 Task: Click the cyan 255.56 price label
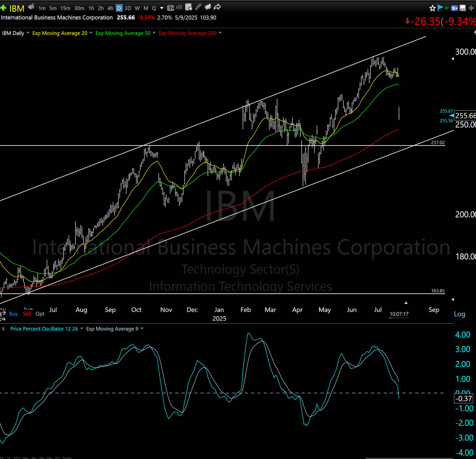click(446, 121)
